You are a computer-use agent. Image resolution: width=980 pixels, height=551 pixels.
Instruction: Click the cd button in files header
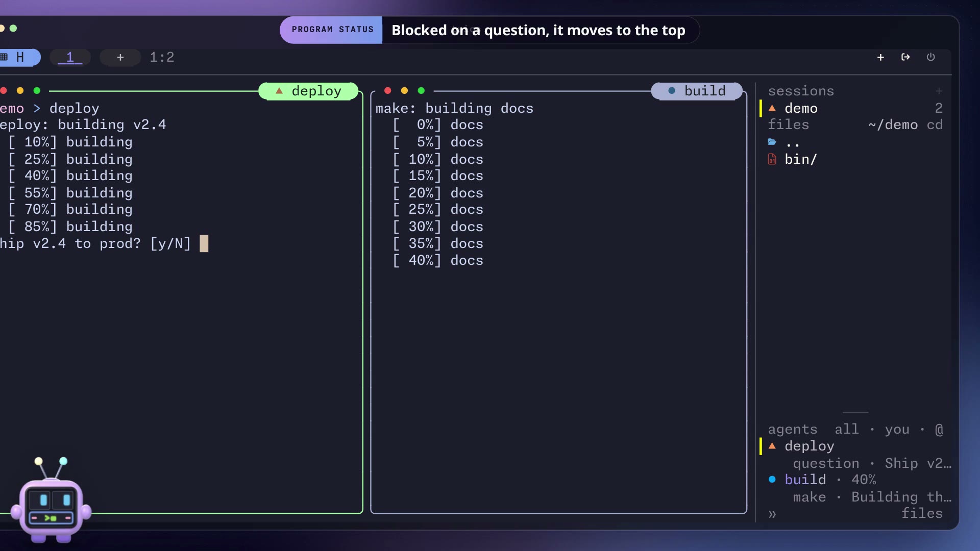[x=935, y=125]
